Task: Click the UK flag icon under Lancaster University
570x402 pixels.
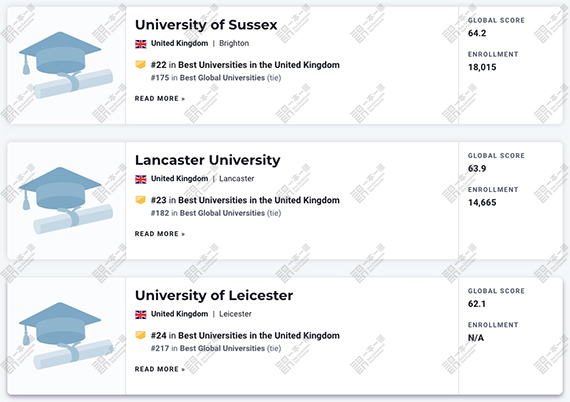Action: 141,179
